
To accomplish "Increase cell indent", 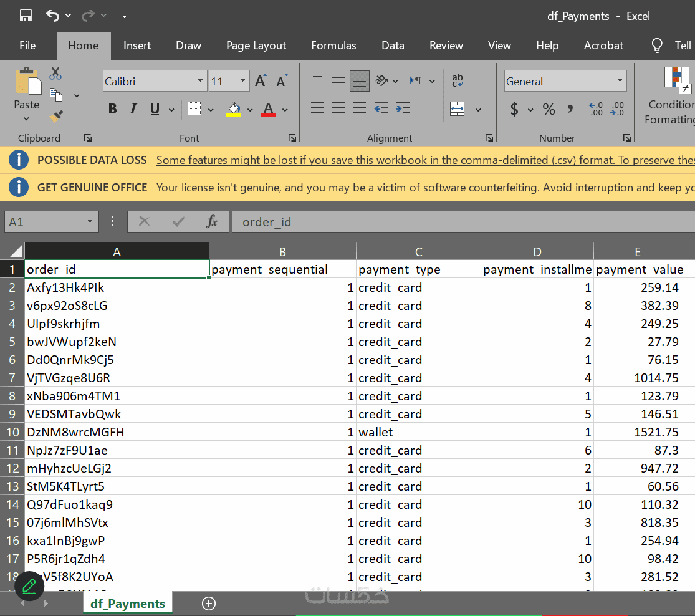I will click(x=403, y=108).
